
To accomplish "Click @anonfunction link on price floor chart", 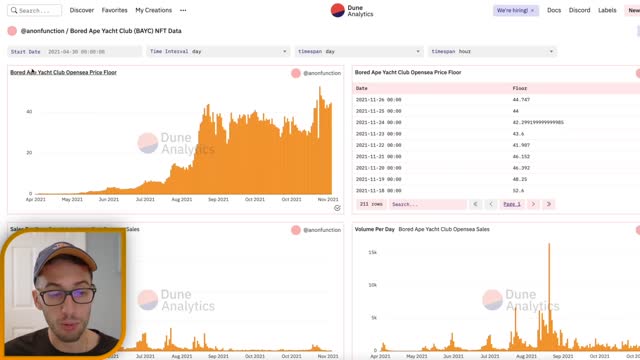I will 322,73.
